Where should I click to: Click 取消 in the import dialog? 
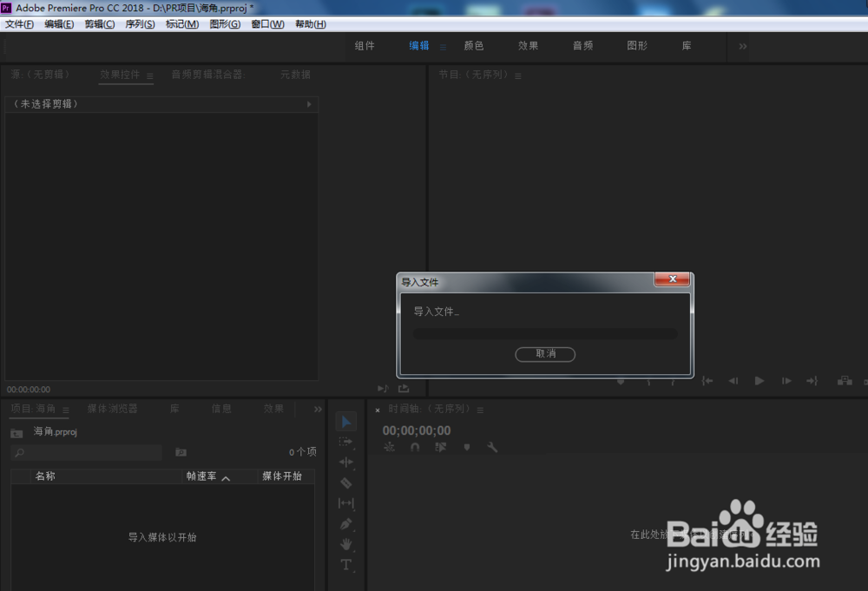coord(545,354)
